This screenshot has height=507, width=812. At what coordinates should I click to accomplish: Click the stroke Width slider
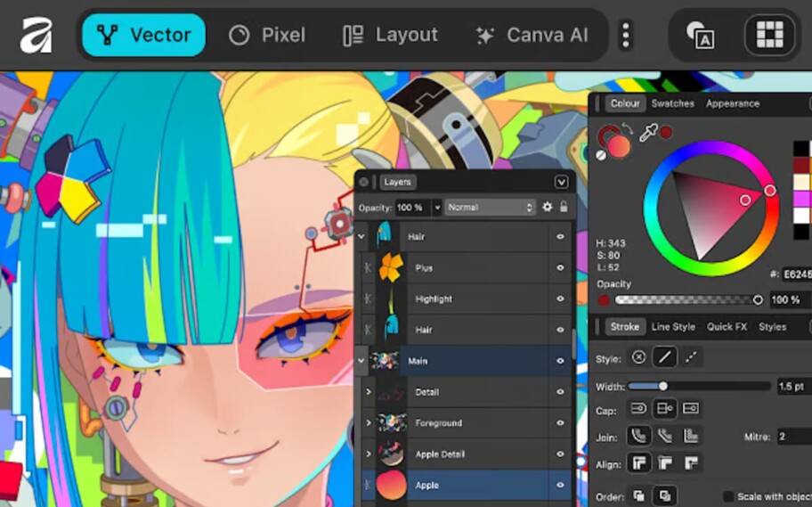tap(699, 386)
